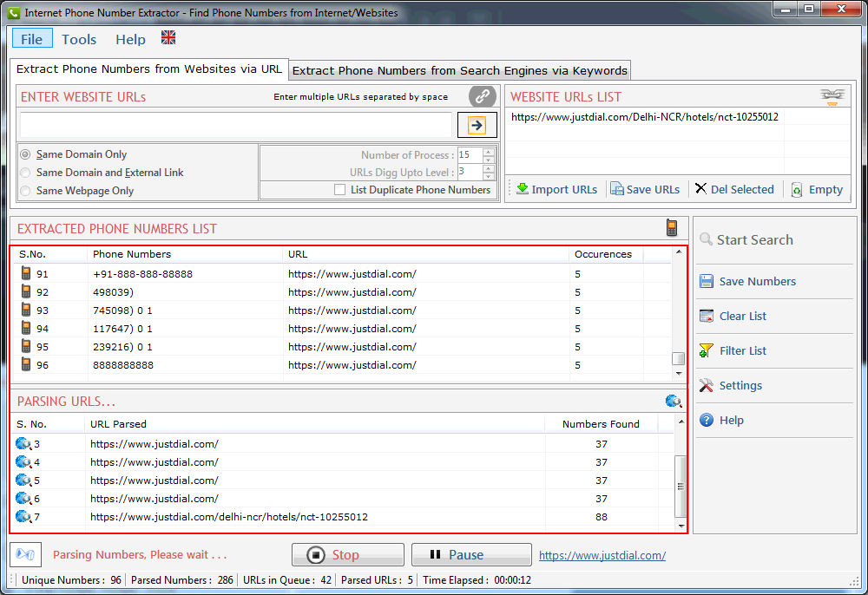
Task: Click the app phone icon in the title bar
Action: pyautogui.click(x=14, y=12)
